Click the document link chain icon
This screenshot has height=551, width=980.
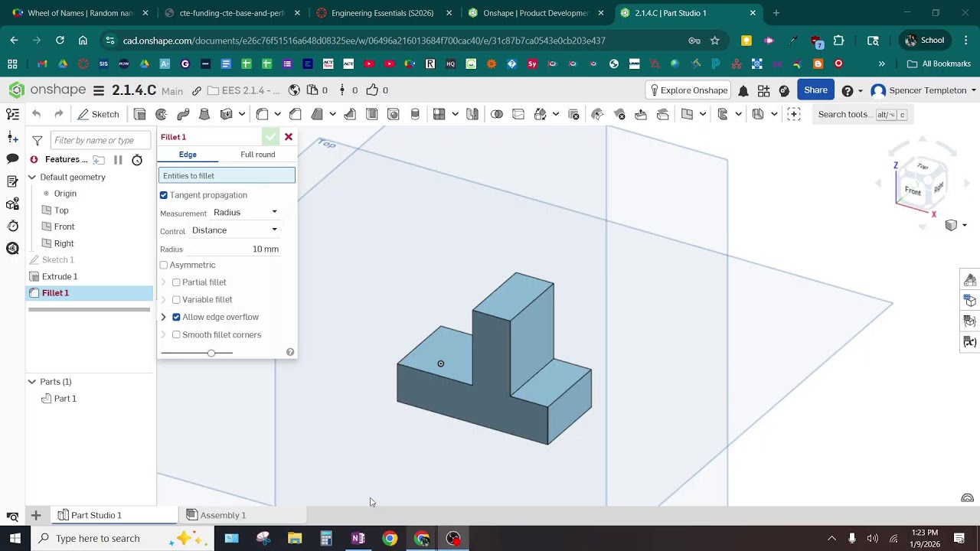pyautogui.click(x=197, y=90)
